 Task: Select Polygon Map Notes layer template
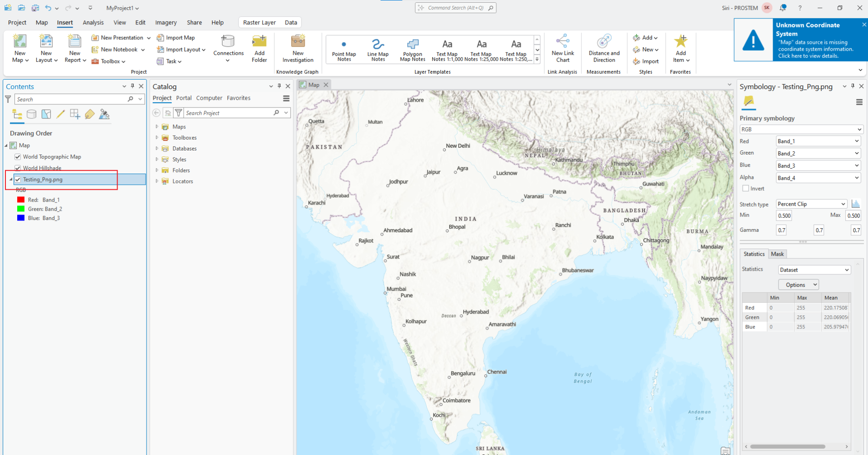pos(413,50)
